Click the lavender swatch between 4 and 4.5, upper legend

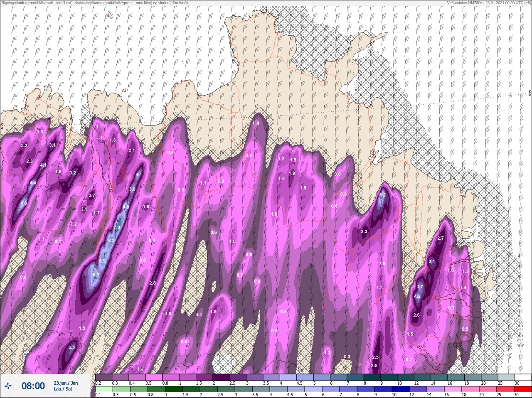(x=288, y=377)
